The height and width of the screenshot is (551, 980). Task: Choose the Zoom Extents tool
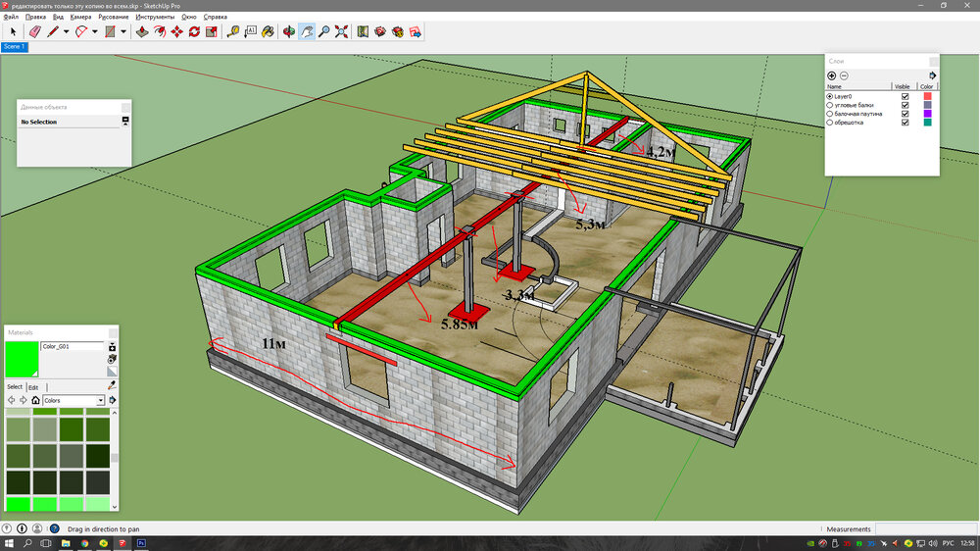340,31
